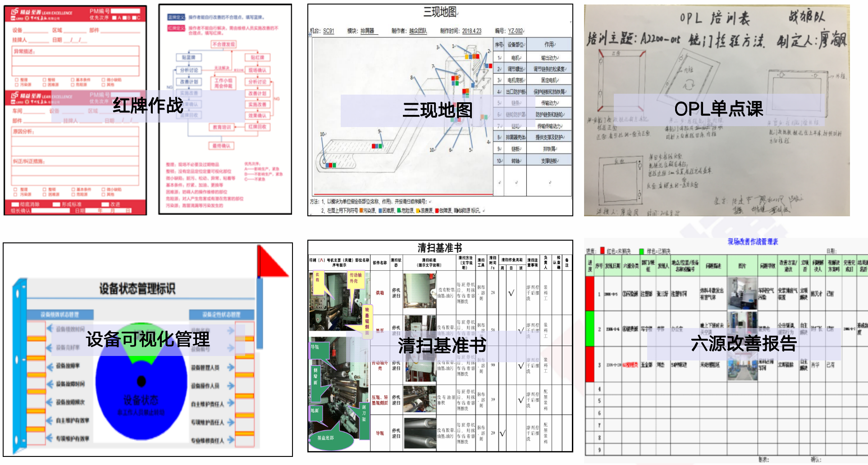Open the 六源改善报告 overlay label
The image size is (868, 465).
[744, 344]
